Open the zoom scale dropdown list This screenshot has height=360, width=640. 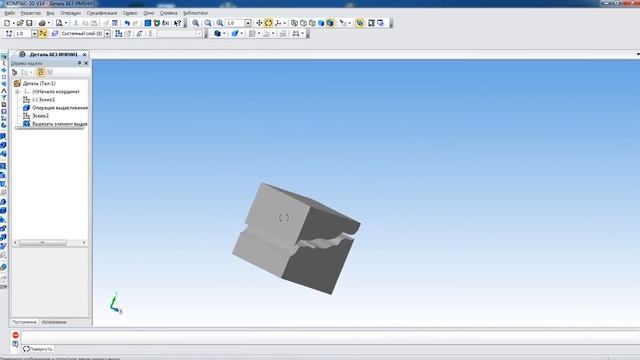248,23
